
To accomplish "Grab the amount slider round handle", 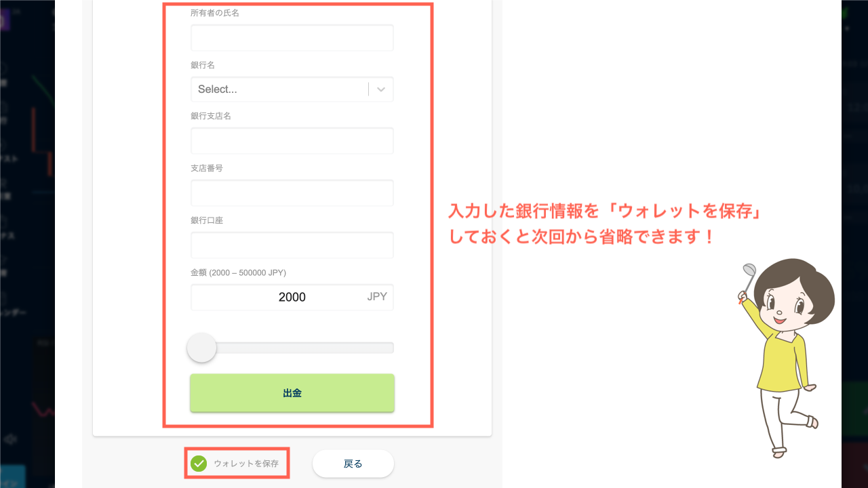I will (201, 348).
